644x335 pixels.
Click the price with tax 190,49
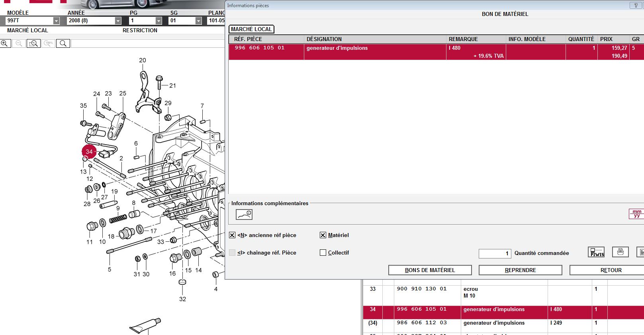click(619, 56)
